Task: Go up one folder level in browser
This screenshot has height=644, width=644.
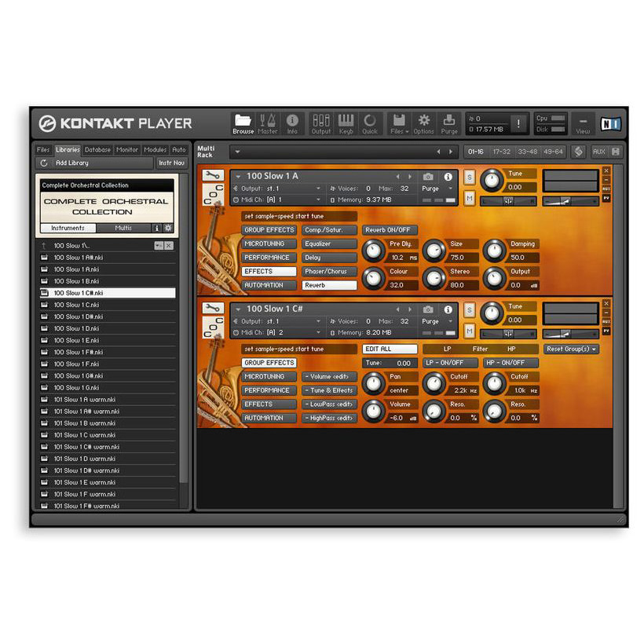Action: [44, 246]
